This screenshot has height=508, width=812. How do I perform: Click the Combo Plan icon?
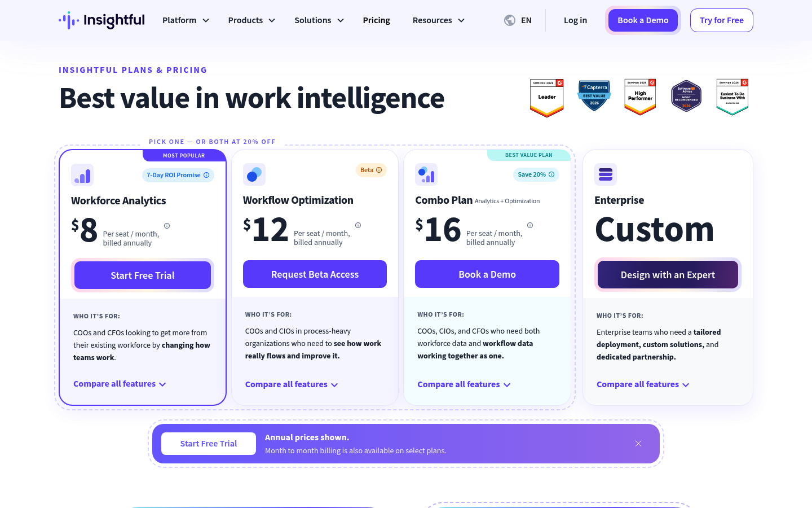coord(426,174)
